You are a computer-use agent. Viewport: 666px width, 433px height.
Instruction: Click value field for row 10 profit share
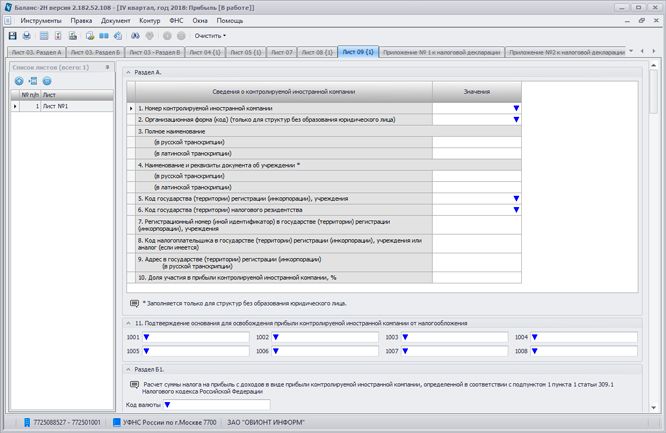point(477,277)
